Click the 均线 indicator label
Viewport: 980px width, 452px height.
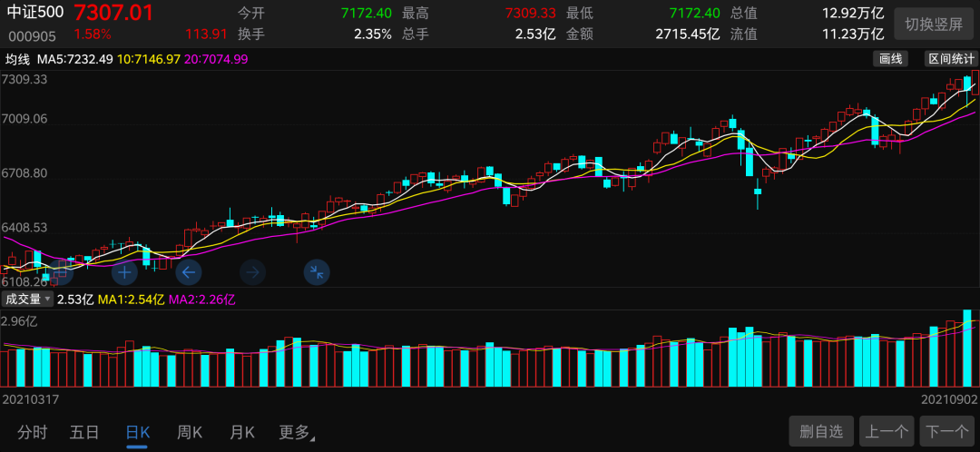coord(17,59)
